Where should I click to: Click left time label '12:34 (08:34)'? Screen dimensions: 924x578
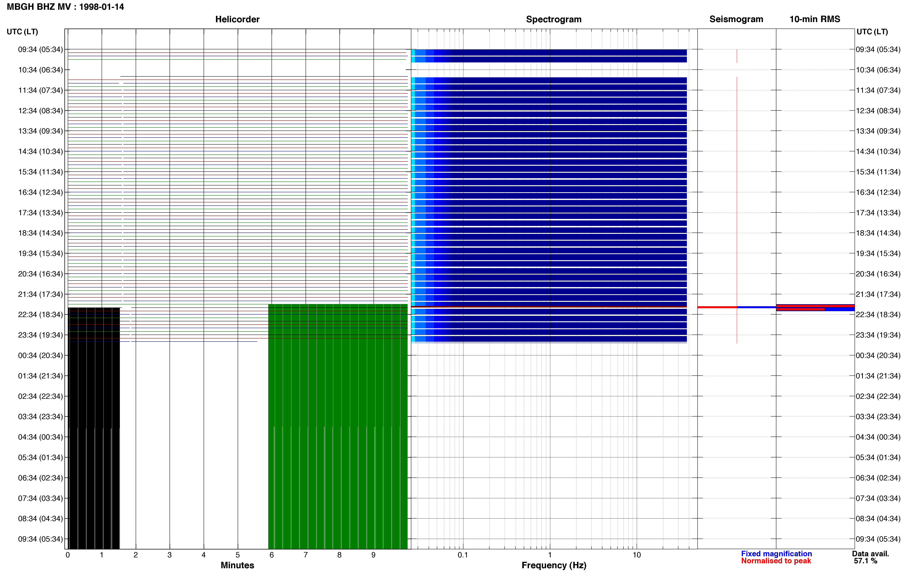click(x=41, y=111)
